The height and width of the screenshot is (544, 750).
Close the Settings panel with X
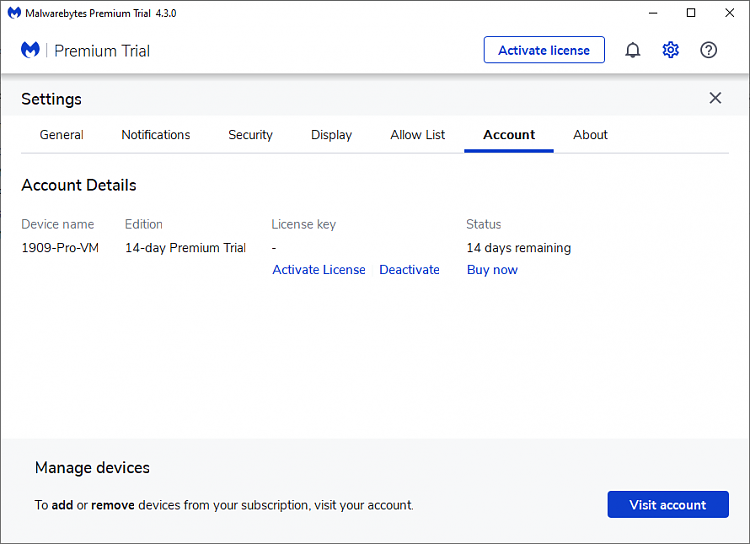point(715,98)
